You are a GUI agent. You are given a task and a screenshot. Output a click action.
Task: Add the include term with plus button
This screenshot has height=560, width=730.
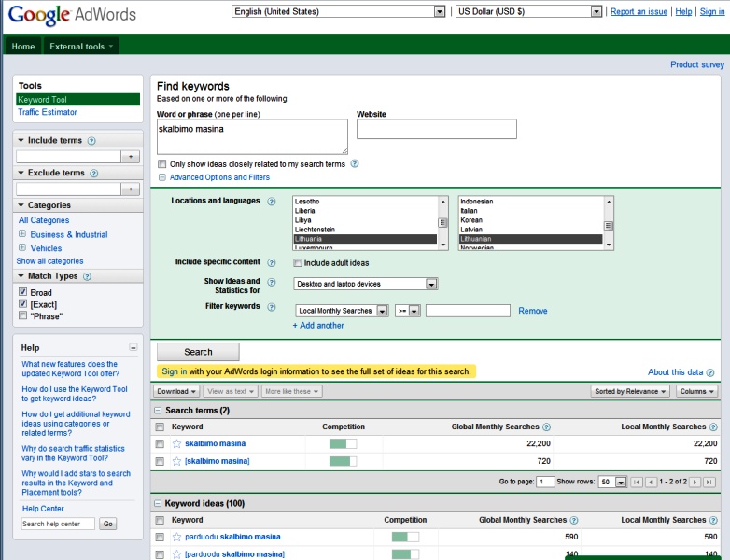131,157
